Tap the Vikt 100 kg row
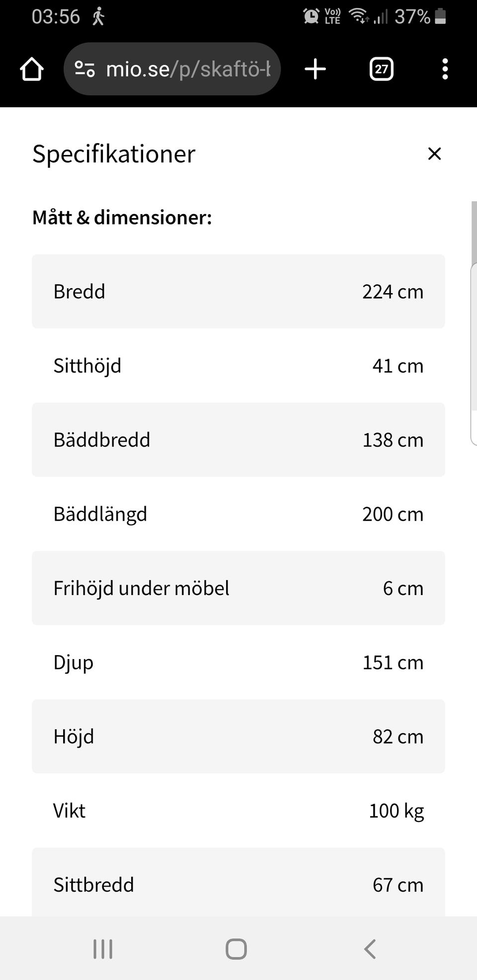 click(238, 810)
